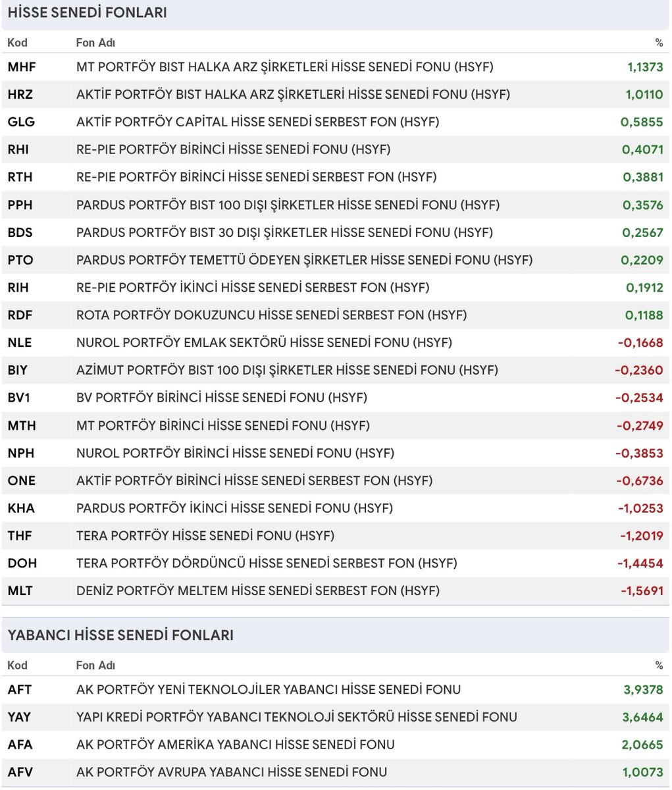Click the 1,1373 percentage value
Viewport: 672px width, 790px height.
(x=645, y=67)
